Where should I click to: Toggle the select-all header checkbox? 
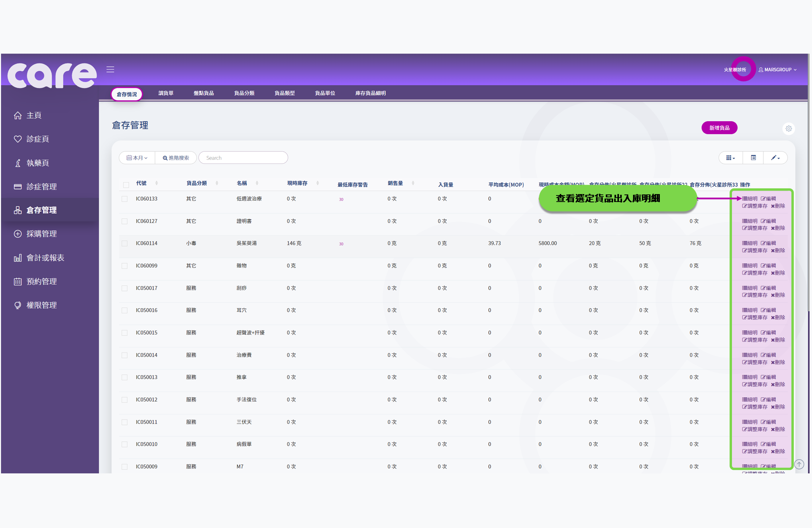tap(126, 185)
